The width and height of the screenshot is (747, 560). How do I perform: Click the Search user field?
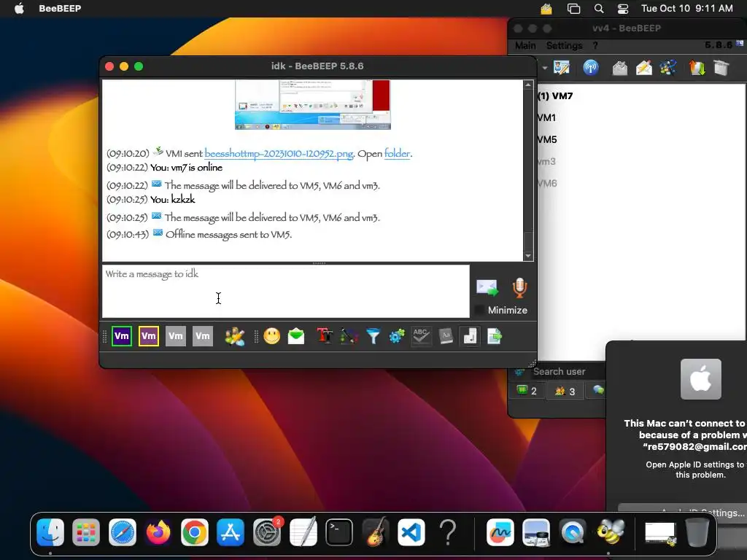[567, 371]
